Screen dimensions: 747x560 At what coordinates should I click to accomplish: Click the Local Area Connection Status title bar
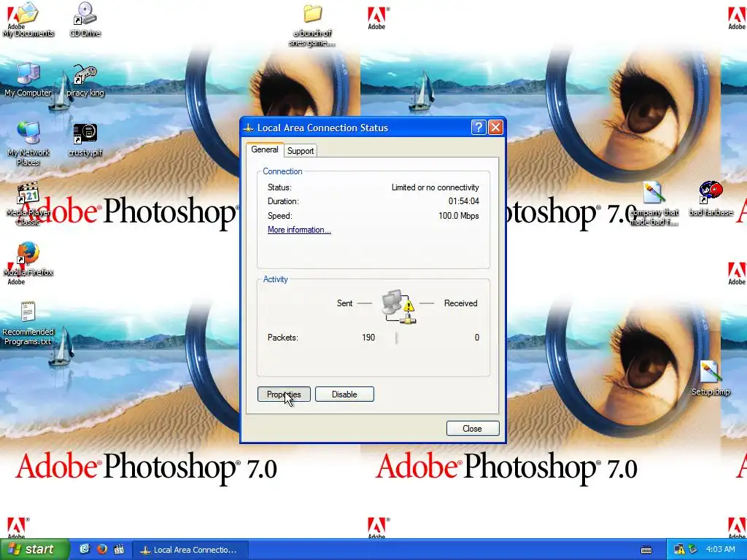355,128
